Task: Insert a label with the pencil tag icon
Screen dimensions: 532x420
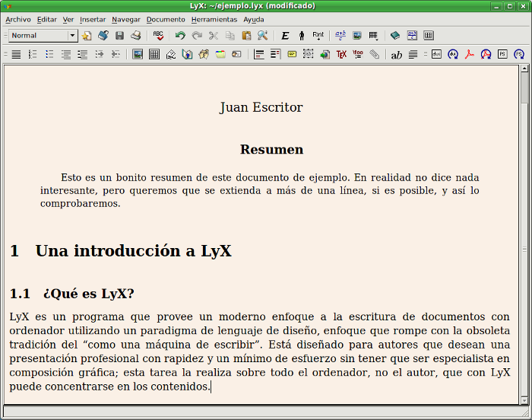Action: point(171,54)
